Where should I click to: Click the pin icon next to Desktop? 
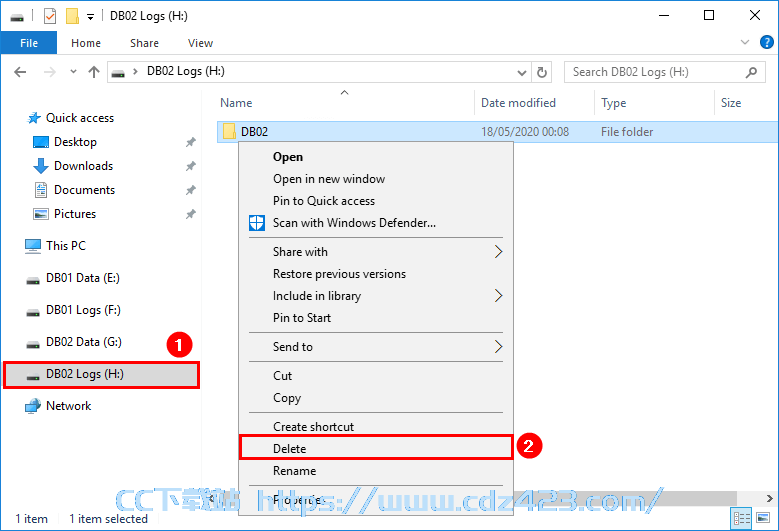pyautogui.click(x=190, y=143)
